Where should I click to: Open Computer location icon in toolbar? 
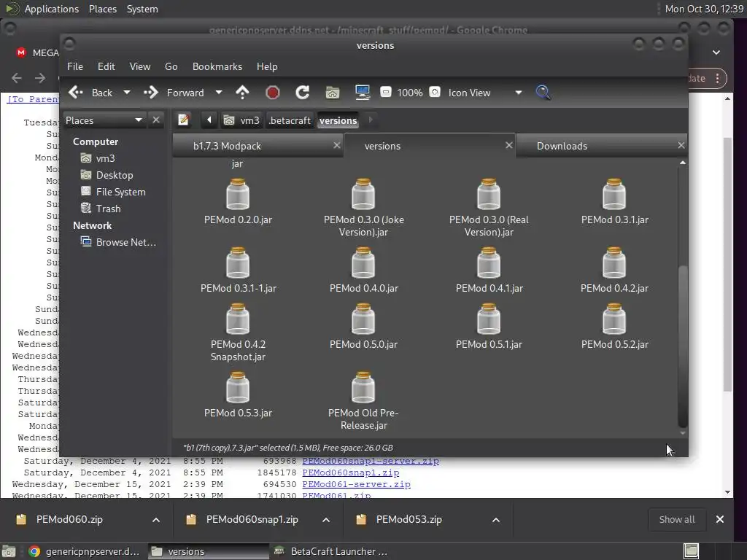(363, 93)
